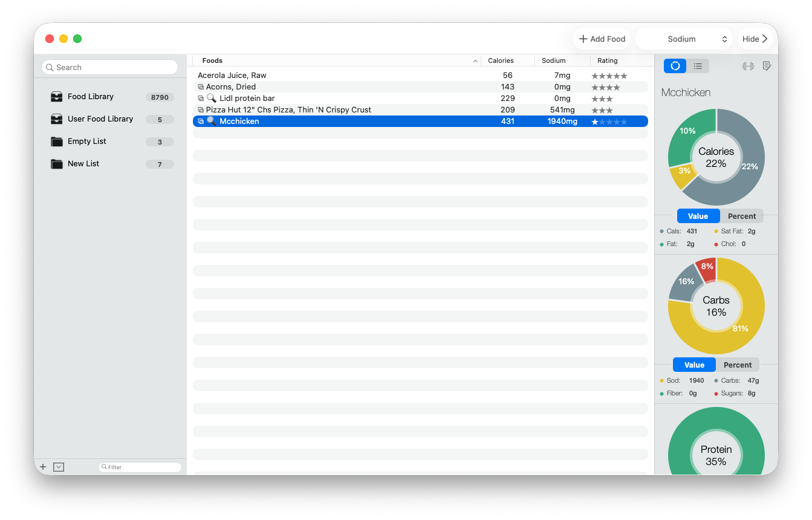Click Hide to collapse the detail panel
The image size is (812, 520).
tap(755, 39)
